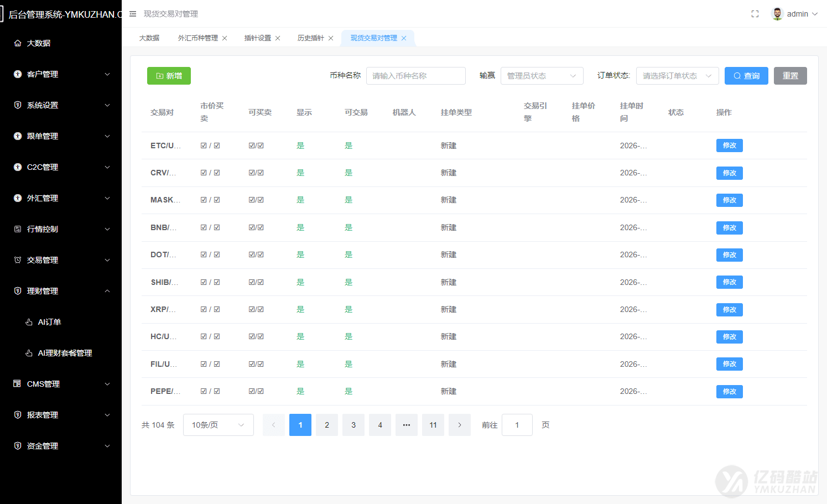Click the AI理财套餐管理 hand icon
This screenshot has height=504, width=827.
[x=29, y=353]
